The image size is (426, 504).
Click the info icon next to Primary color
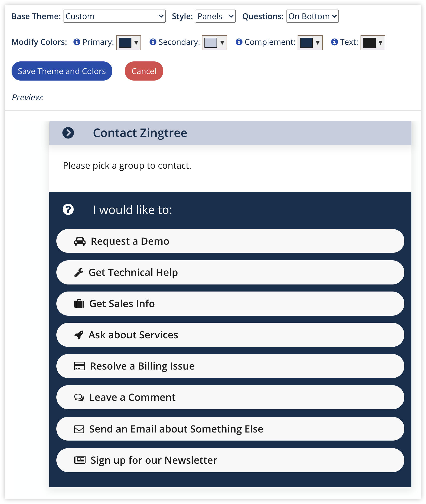[77, 42]
